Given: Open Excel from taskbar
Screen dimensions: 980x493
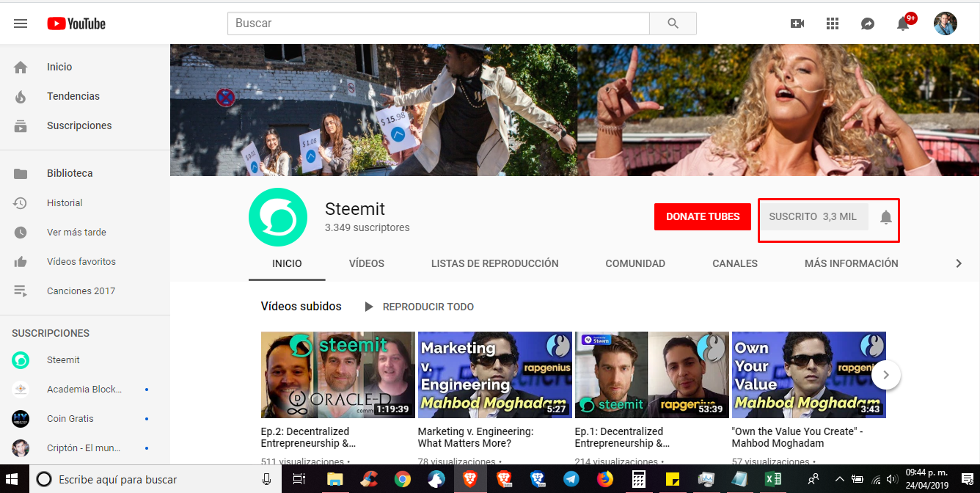Looking at the screenshot, I should [x=773, y=479].
